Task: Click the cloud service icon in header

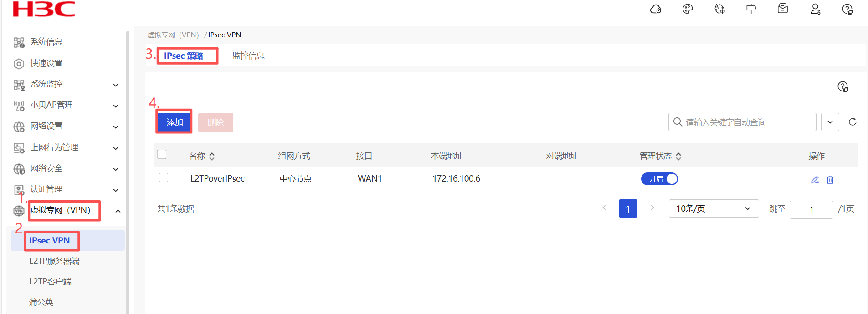Action: click(x=656, y=9)
